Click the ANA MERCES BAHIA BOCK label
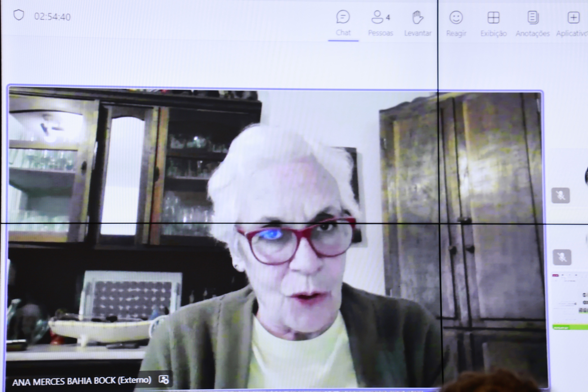Image resolution: width=588 pixels, height=392 pixels. click(x=81, y=381)
